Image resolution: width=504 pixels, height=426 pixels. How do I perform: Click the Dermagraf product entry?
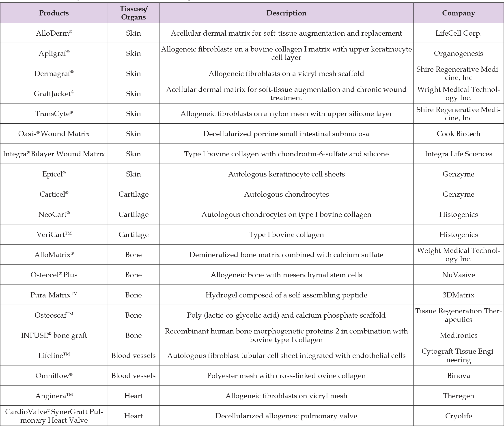(54, 73)
